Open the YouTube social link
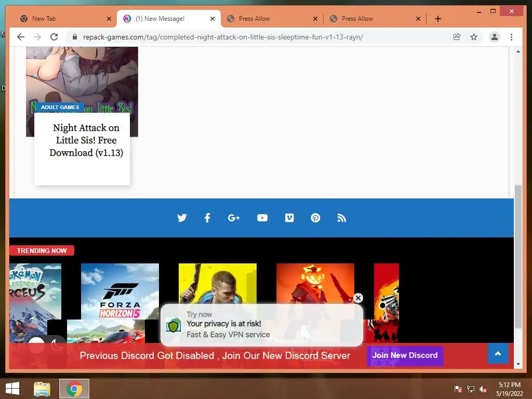The width and height of the screenshot is (532, 399). click(x=262, y=218)
